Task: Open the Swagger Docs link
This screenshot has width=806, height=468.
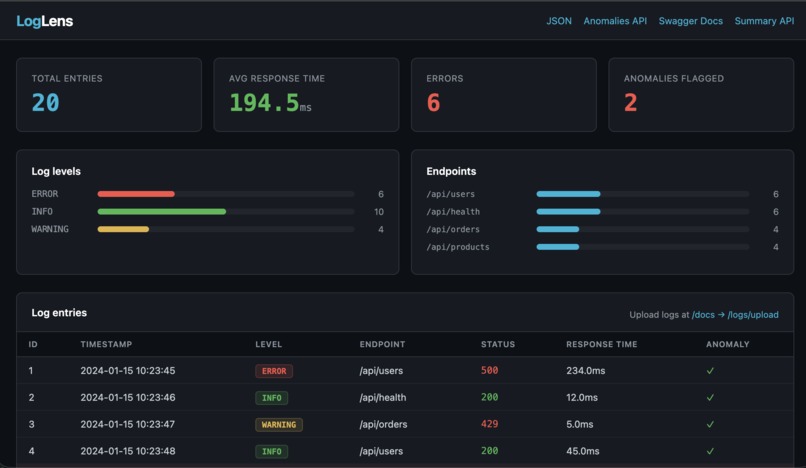Action: click(x=690, y=21)
